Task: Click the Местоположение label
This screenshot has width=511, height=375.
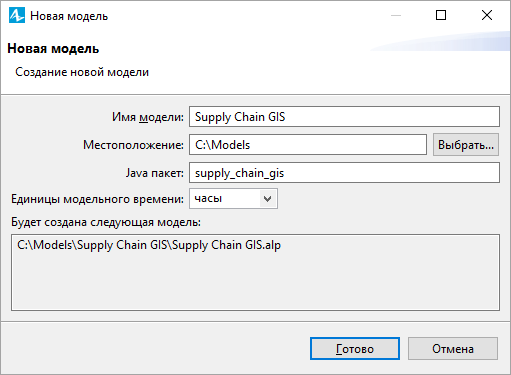Action: coord(133,145)
